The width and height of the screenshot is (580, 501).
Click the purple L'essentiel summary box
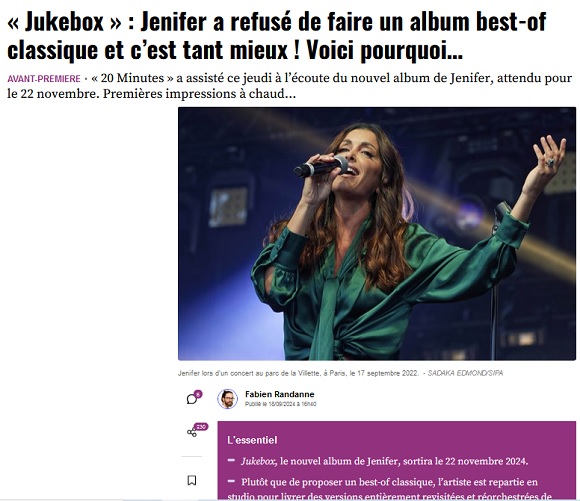coord(397,461)
